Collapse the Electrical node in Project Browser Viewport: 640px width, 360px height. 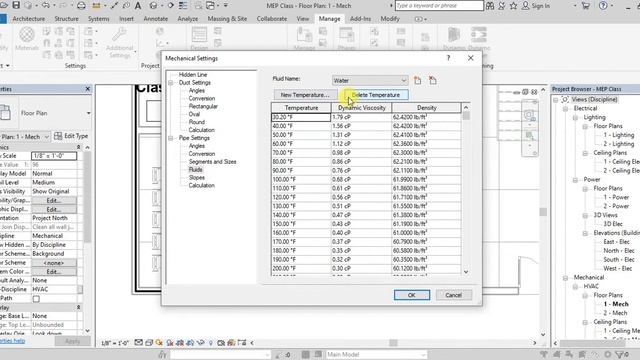pyautogui.click(x=566, y=109)
